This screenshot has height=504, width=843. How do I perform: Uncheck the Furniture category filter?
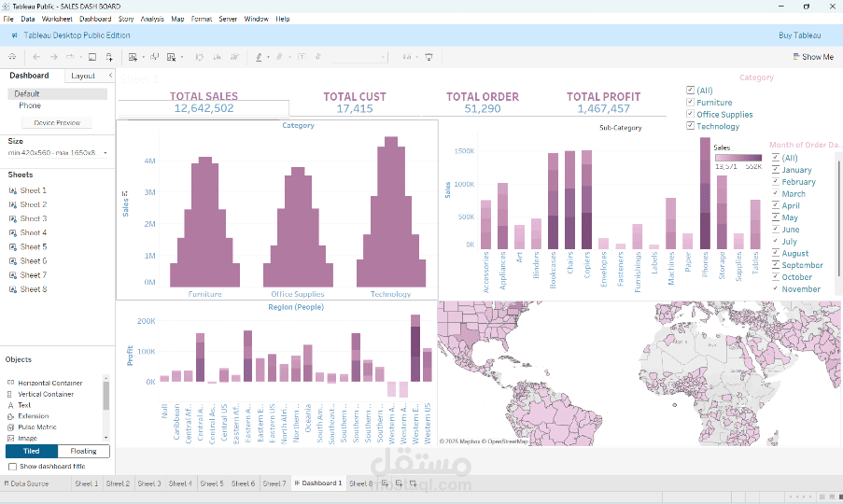pos(690,102)
